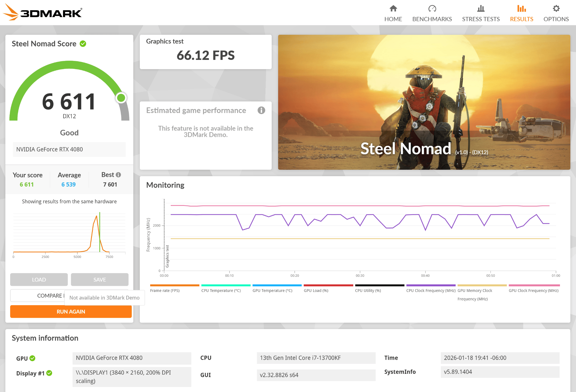
Task: Click the Estimated game performance info icon
Action: pos(261,110)
